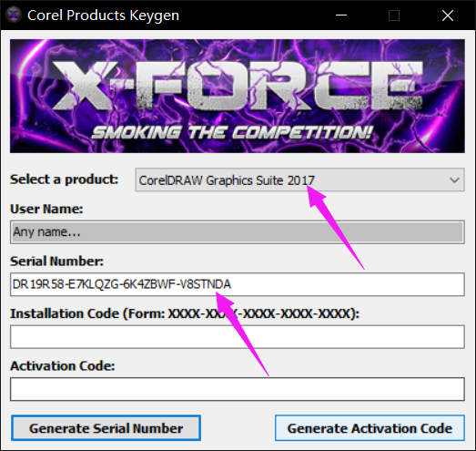This screenshot has height=451, width=476.
Task: Click the Select a product label
Action: coord(64,179)
